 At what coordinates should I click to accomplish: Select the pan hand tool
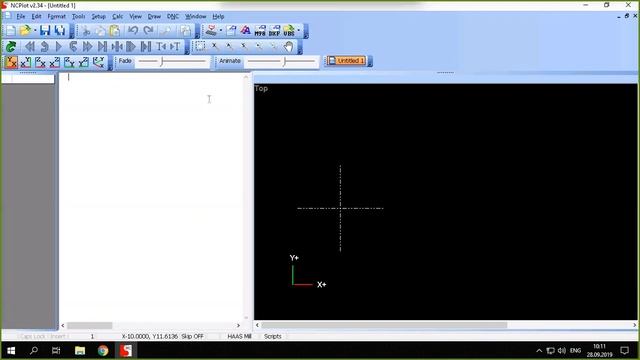(x=289, y=46)
